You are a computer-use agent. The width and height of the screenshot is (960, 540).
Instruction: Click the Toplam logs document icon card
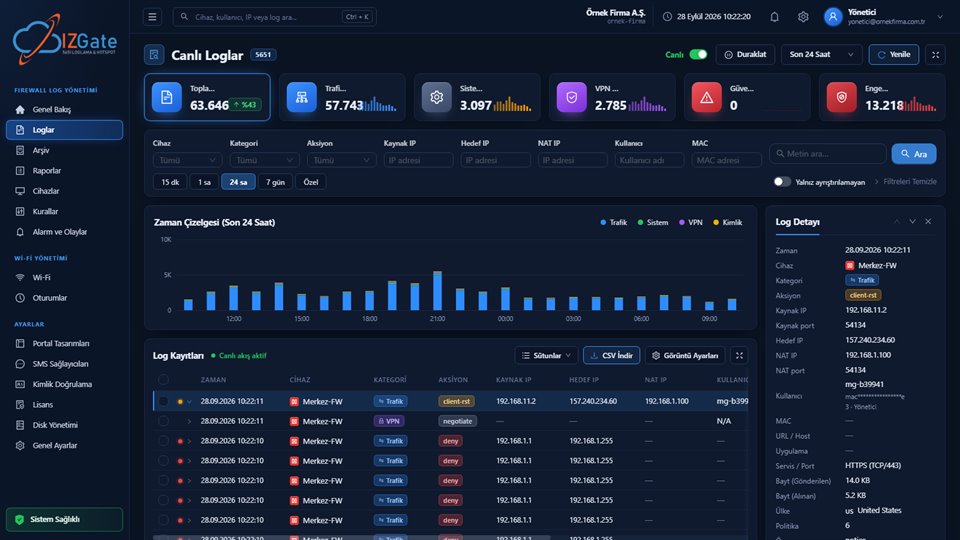(x=167, y=97)
